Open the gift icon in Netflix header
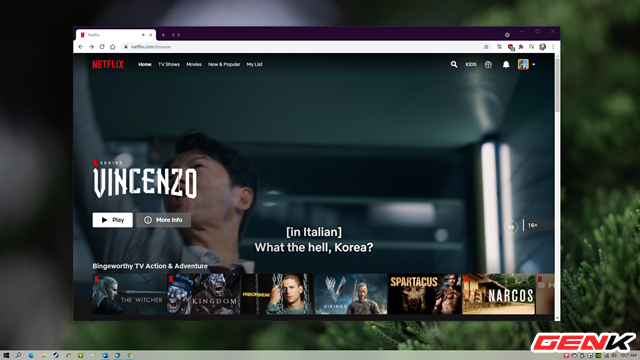 point(488,64)
